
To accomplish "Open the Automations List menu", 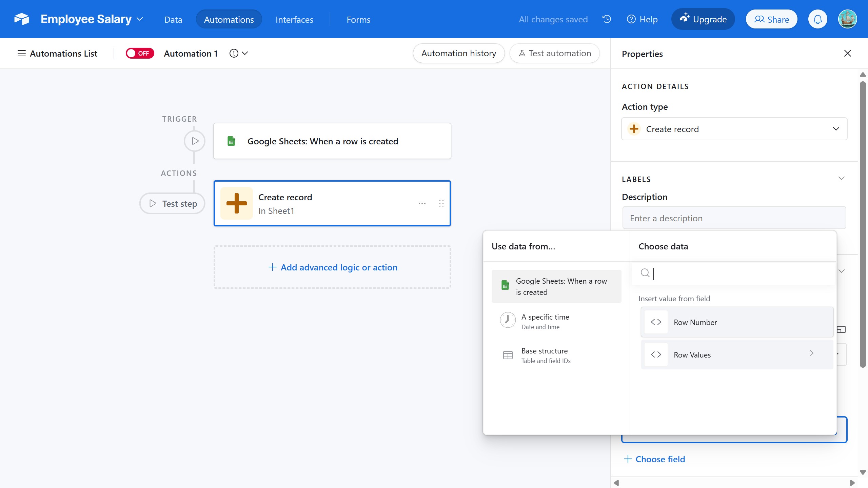I will tap(57, 53).
